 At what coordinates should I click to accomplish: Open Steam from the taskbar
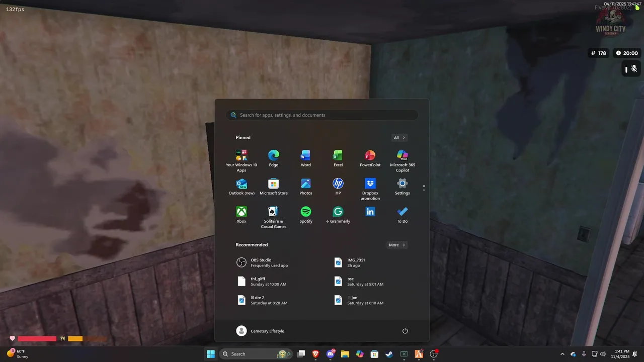click(389, 354)
